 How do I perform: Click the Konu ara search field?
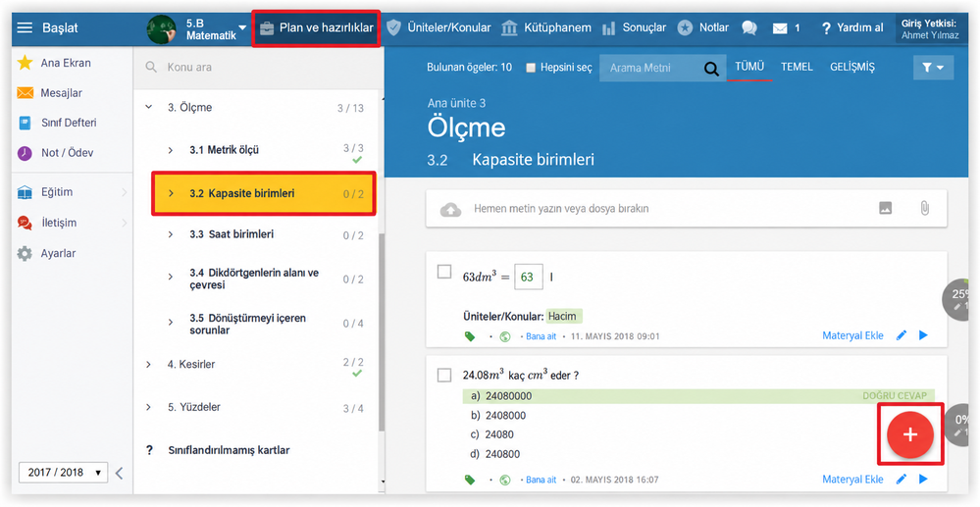(256, 67)
